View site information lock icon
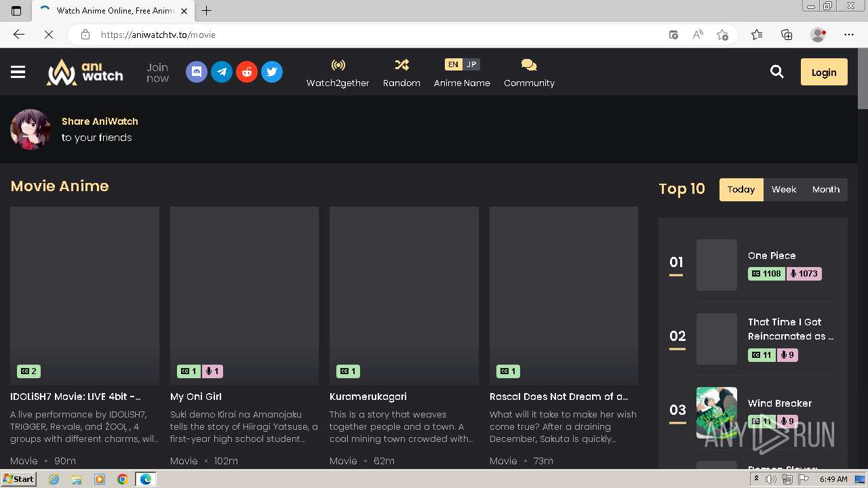Viewport: 868px width, 488px height. pyautogui.click(x=85, y=35)
